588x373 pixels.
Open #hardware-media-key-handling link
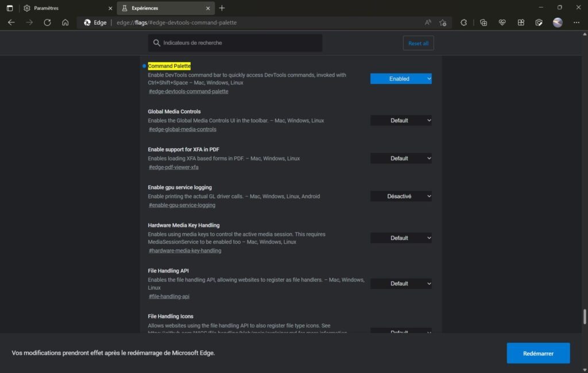[185, 251]
